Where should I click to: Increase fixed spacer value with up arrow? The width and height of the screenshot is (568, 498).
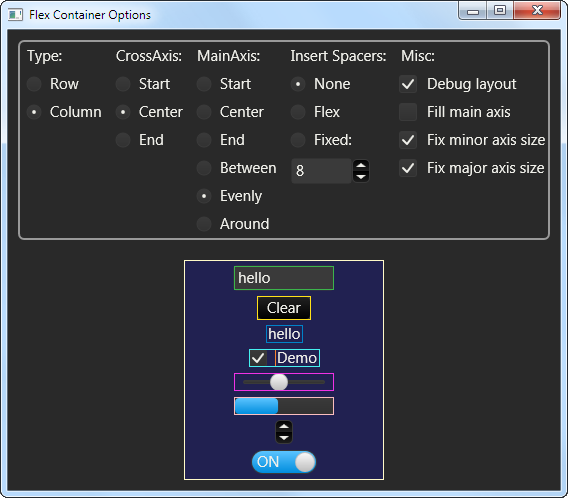click(361, 166)
